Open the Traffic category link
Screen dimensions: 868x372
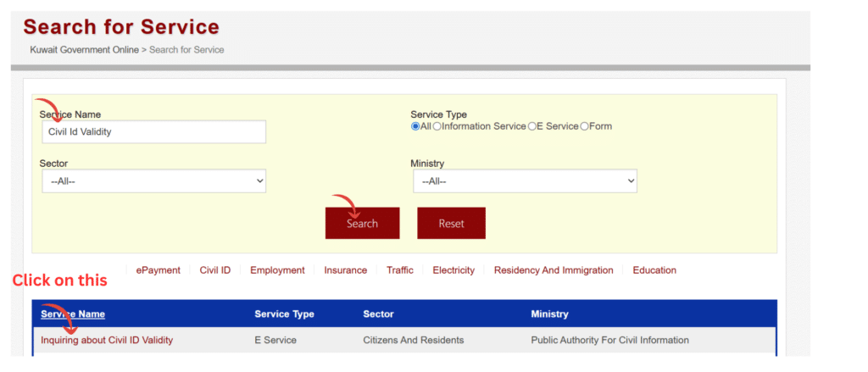[x=400, y=270]
